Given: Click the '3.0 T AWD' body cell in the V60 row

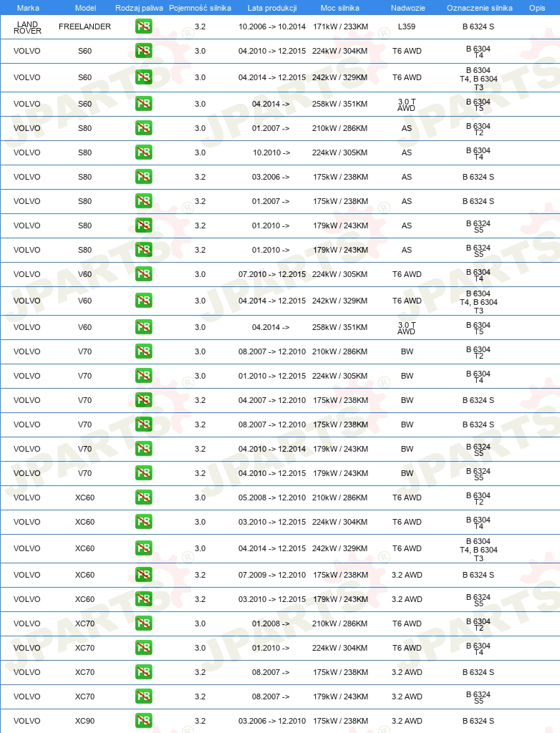Looking at the screenshot, I should click(x=406, y=328).
